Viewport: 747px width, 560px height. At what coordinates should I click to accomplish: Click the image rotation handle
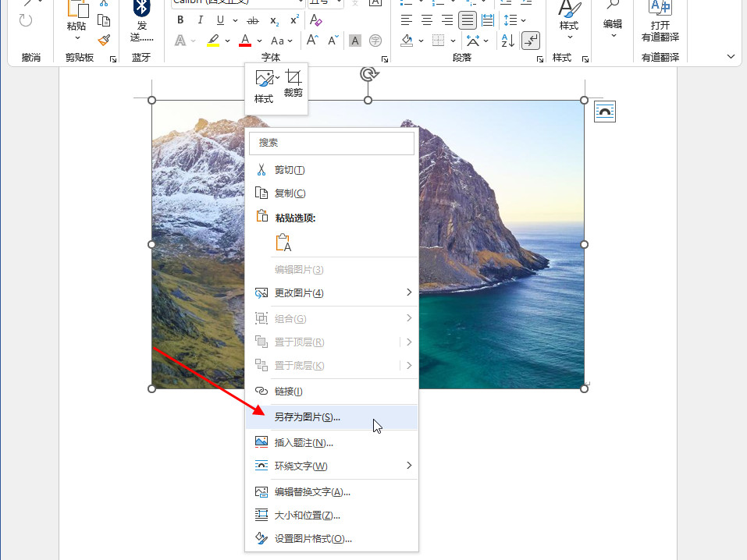[x=368, y=74]
